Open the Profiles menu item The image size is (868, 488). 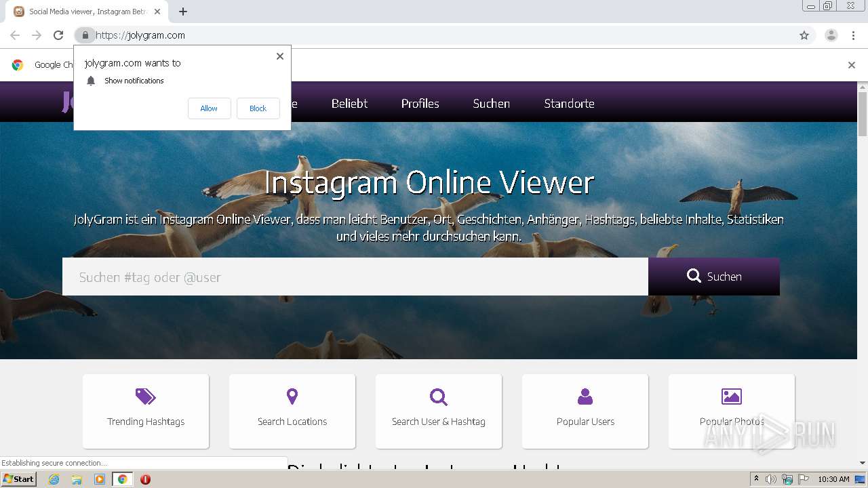[x=420, y=104]
